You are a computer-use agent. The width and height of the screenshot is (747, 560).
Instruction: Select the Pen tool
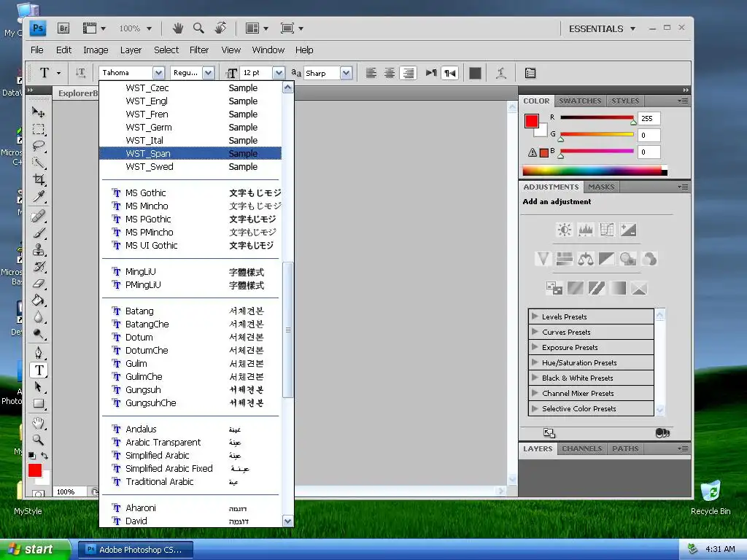(39, 353)
